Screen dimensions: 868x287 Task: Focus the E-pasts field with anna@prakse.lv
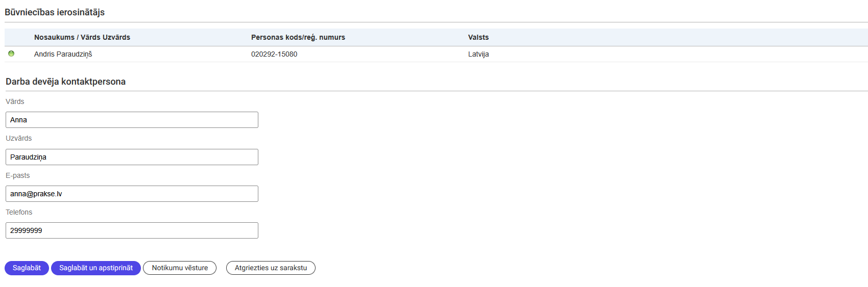132,194
